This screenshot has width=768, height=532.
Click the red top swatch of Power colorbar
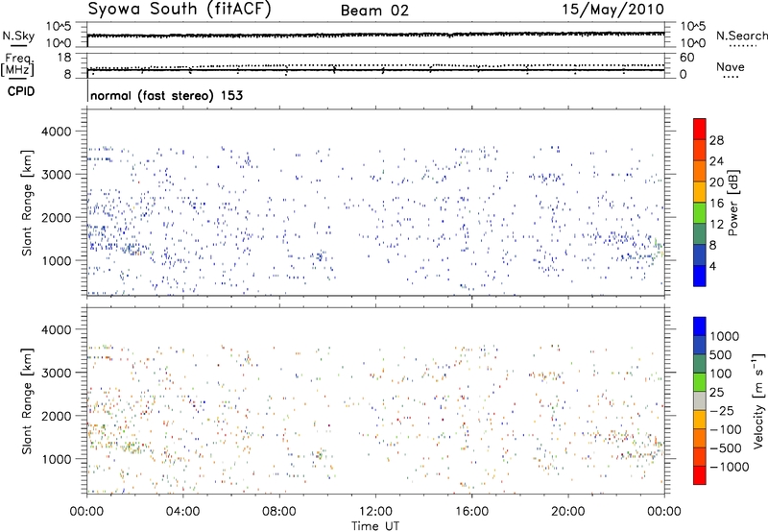click(x=700, y=129)
